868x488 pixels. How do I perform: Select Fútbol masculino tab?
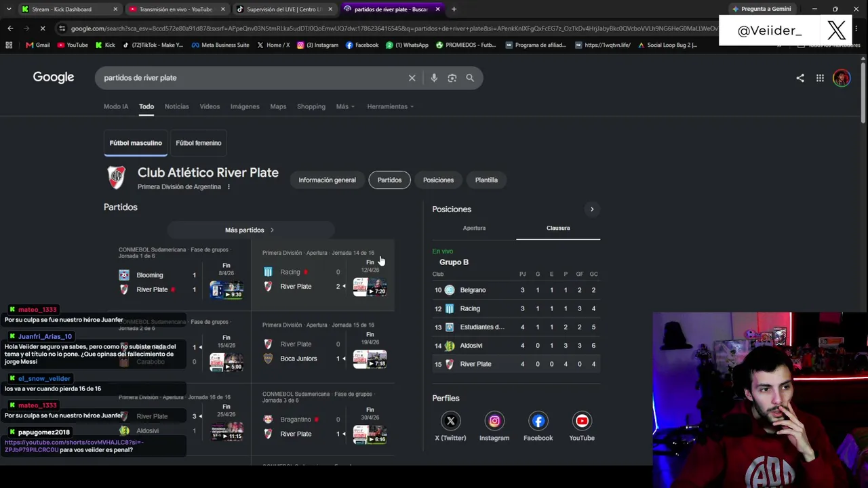pyautogui.click(x=136, y=143)
